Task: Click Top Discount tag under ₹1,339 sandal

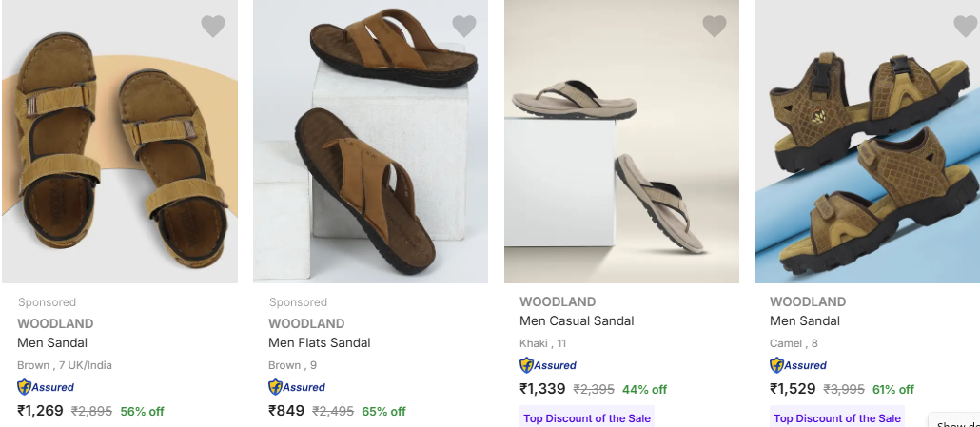Action: pos(586,418)
